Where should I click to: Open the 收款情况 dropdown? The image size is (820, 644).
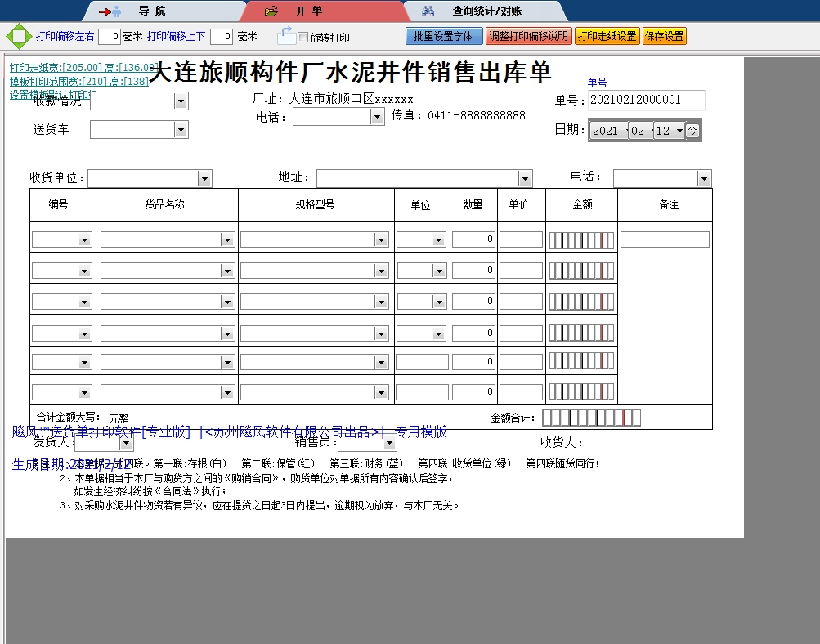click(181, 101)
